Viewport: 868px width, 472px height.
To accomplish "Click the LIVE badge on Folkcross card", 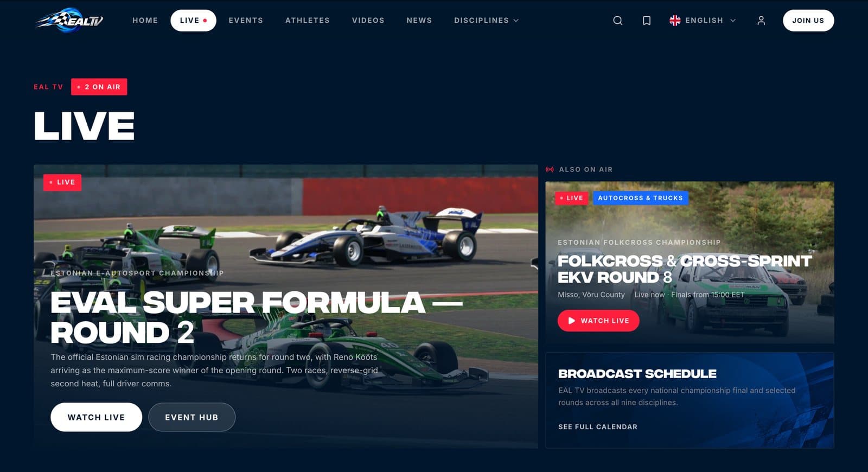I will point(572,198).
